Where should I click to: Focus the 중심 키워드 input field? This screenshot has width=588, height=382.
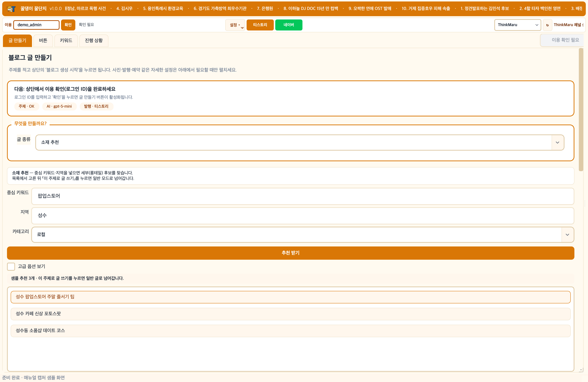(x=303, y=196)
